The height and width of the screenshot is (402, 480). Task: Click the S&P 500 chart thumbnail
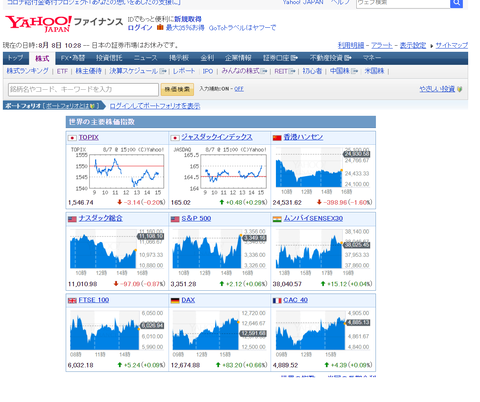220,252
